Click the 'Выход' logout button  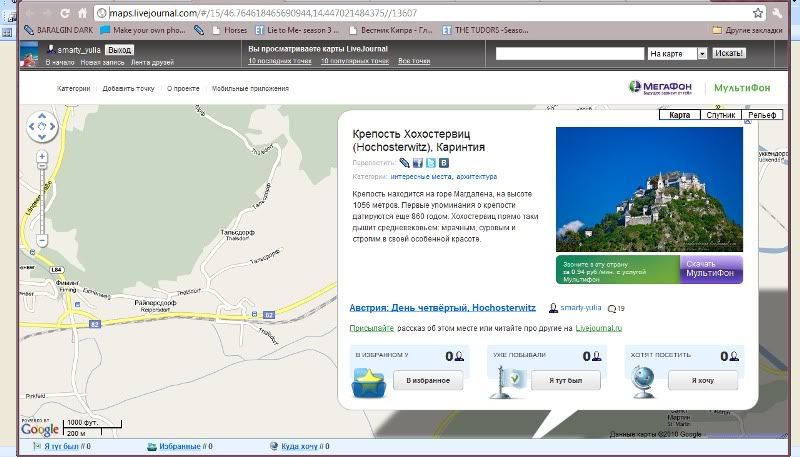click(119, 49)
